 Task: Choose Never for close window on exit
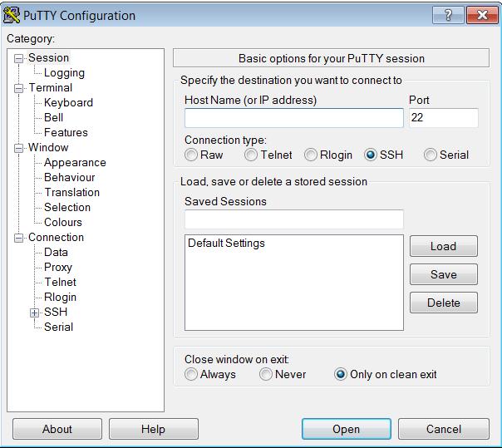click(x=266, y=374)
